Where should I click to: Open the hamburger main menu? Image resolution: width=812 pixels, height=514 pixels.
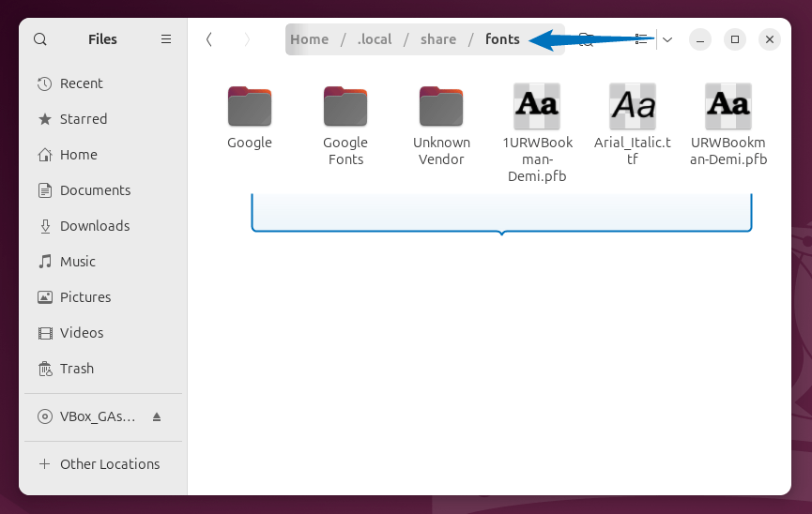tap(166, 39)
